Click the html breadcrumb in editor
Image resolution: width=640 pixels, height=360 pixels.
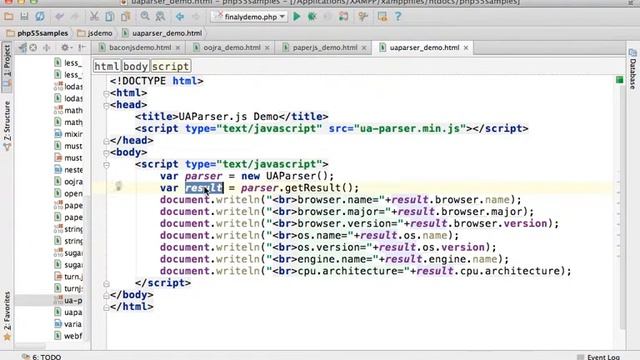[107, 66]
